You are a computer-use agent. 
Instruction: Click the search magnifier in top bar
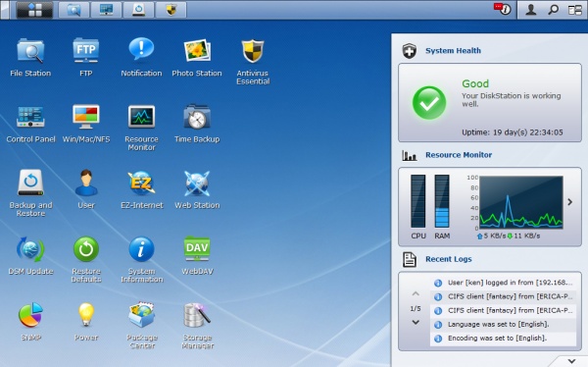553,10
